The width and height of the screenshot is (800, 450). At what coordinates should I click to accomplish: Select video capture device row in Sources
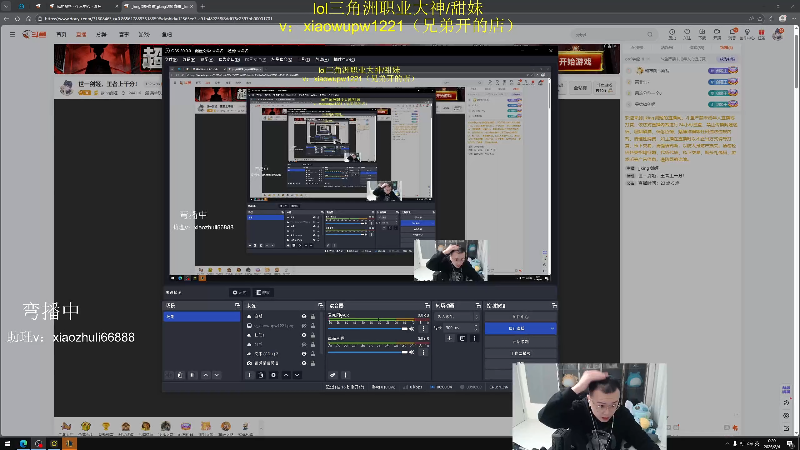click(x=280, y=363)
